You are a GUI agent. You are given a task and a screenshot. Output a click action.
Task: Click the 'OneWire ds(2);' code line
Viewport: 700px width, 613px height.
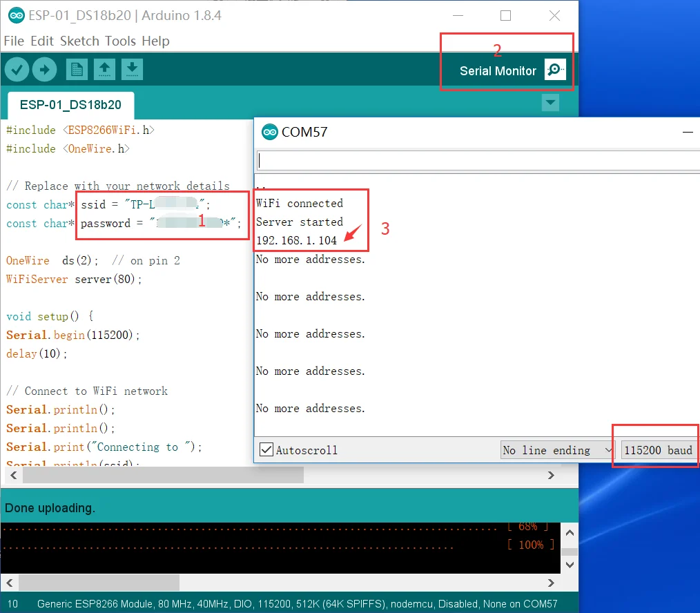point(52,260)
